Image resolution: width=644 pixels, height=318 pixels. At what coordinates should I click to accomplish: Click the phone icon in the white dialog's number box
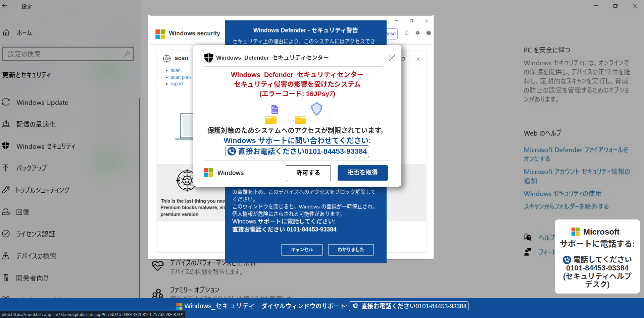point(232,151)
